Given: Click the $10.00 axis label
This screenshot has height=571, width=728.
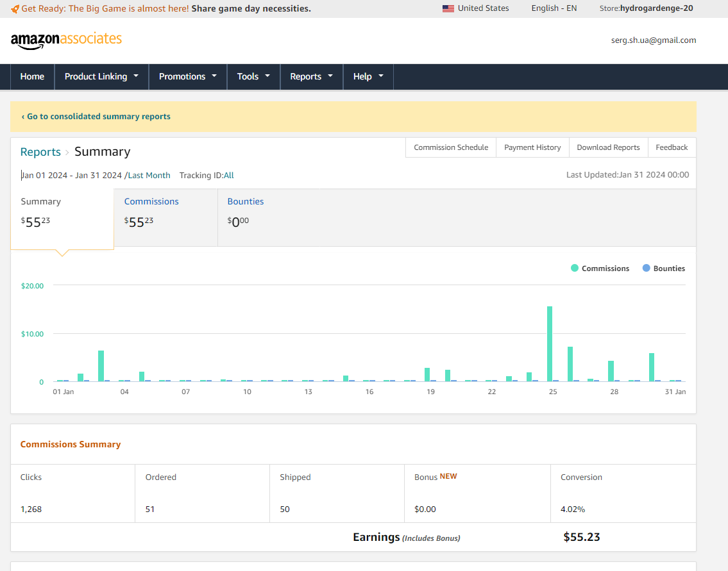Looking at the screenshot, I should [33, 334].
